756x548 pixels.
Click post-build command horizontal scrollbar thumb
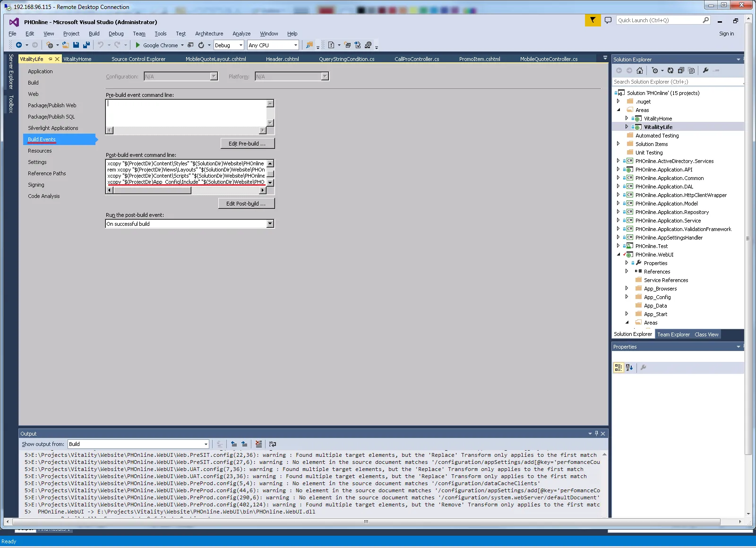[x=152, y=190]
